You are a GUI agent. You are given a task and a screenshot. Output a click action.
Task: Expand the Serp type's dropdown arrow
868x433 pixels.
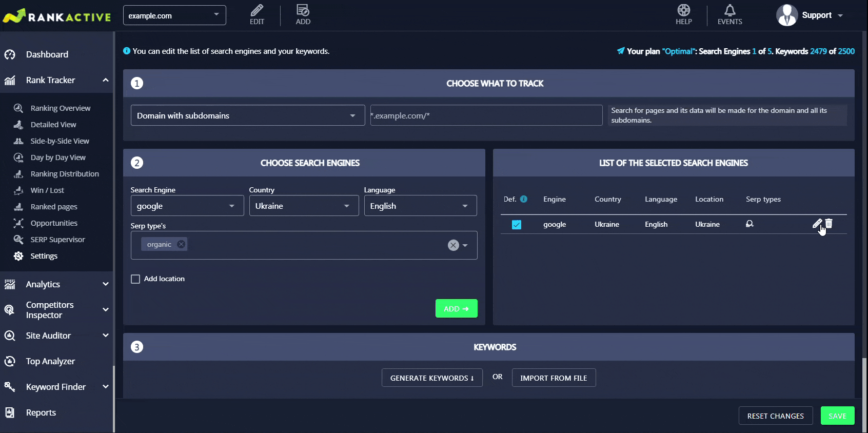click(x=465, y=245)
